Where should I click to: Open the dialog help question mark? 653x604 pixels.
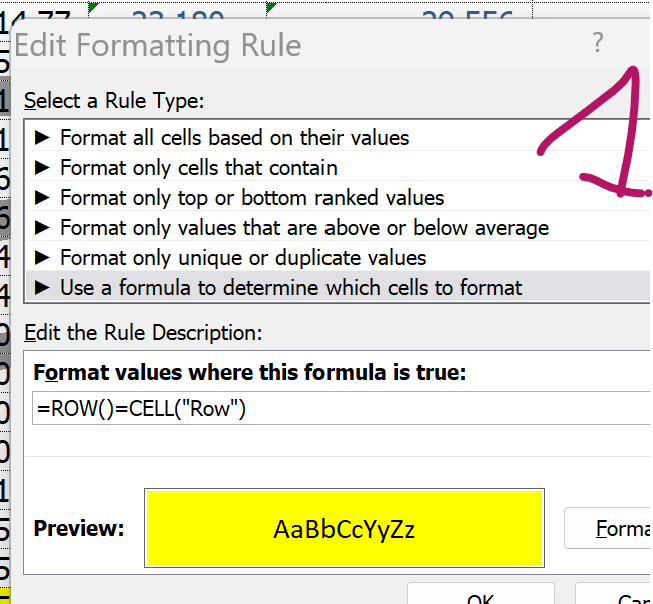tap(598, 42)
